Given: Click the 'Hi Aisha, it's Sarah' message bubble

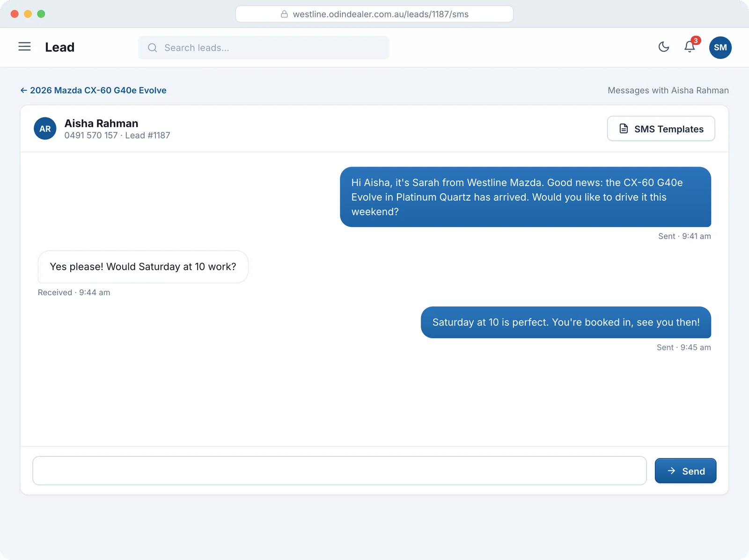Looking at the screenshot, I should point(525,197).
